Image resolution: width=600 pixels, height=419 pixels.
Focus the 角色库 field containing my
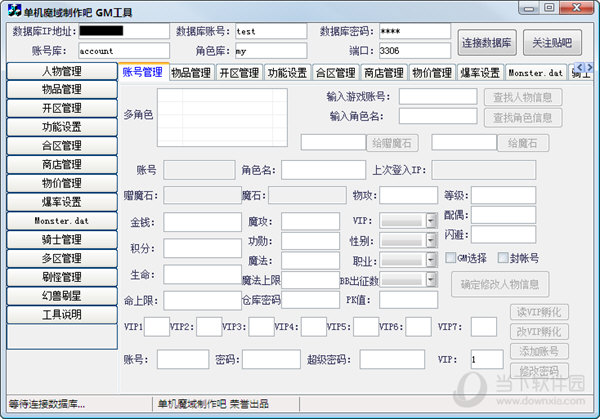click(x=271, y=51)
